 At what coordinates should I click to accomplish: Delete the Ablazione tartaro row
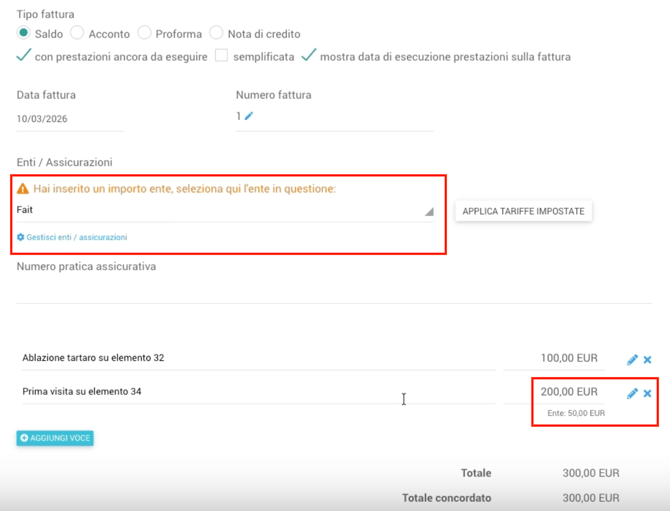pos(648,360)
